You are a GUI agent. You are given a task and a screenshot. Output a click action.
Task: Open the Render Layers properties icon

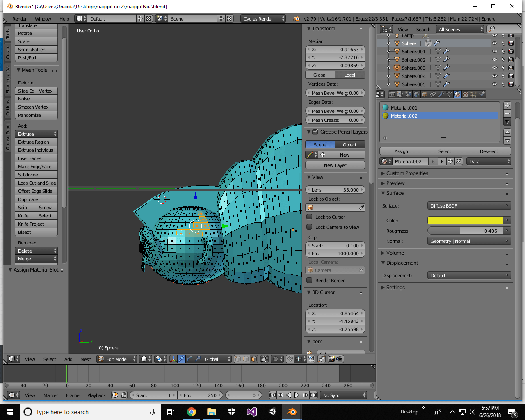coord(400,94)
